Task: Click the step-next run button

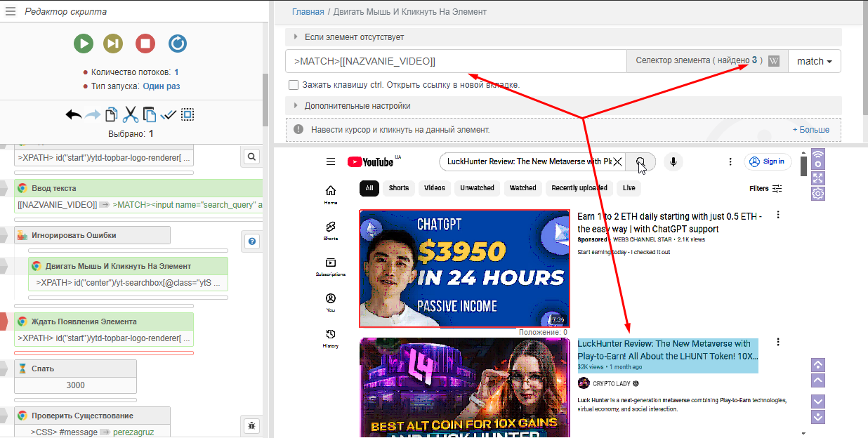Action: pos(114,44)
